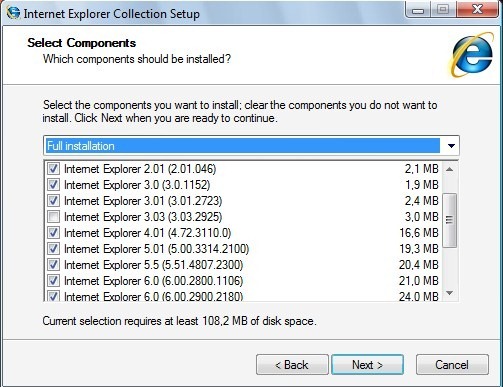Toggle the Internet Explorer 3.01 (3.01.2723) checkbox
Viewport: 503px width, 387px height.
(53, 201)
